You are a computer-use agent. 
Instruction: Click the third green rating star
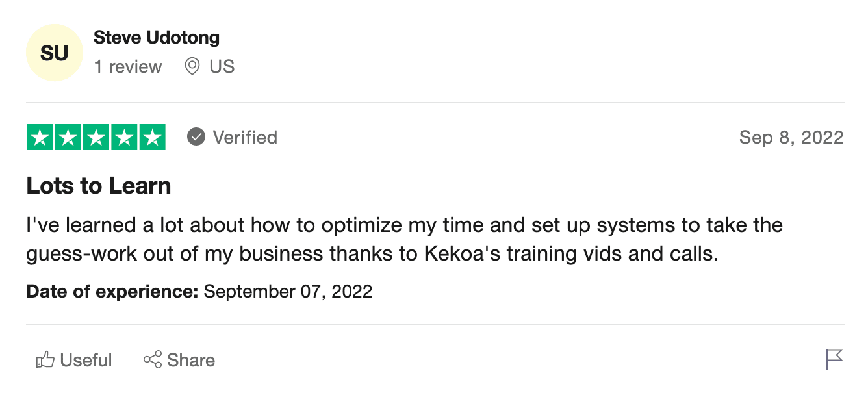[x=96, y=137]
